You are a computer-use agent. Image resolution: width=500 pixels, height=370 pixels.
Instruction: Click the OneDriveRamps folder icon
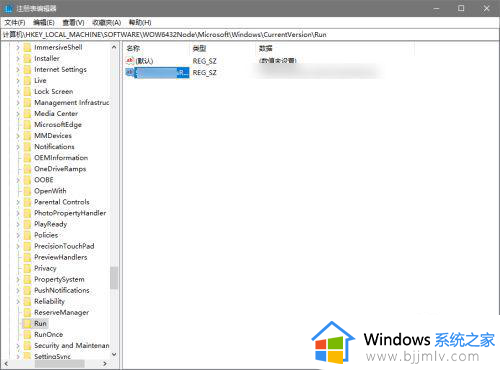click(27, 169)
